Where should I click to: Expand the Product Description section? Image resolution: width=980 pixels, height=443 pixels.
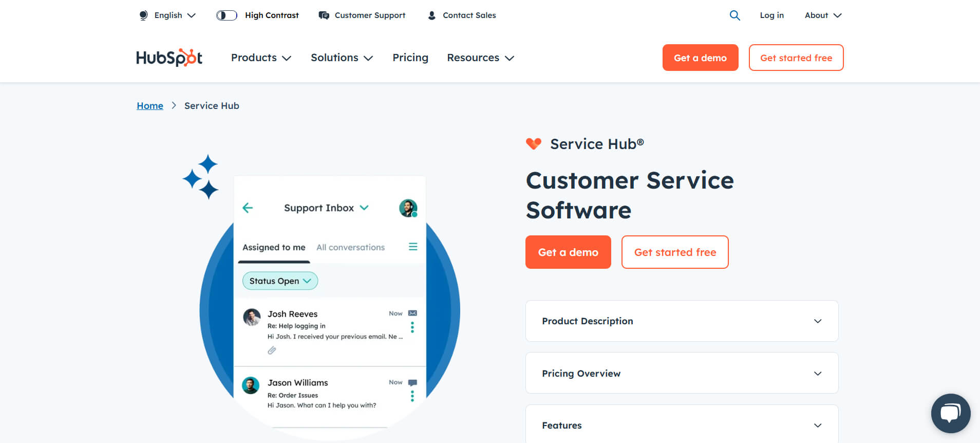click(682, 321)
